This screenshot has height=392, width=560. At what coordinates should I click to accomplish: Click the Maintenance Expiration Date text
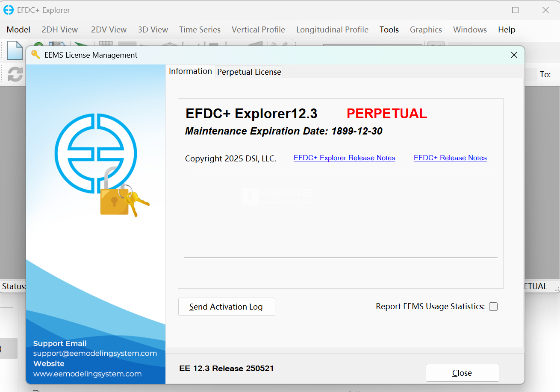click(284, 131)
